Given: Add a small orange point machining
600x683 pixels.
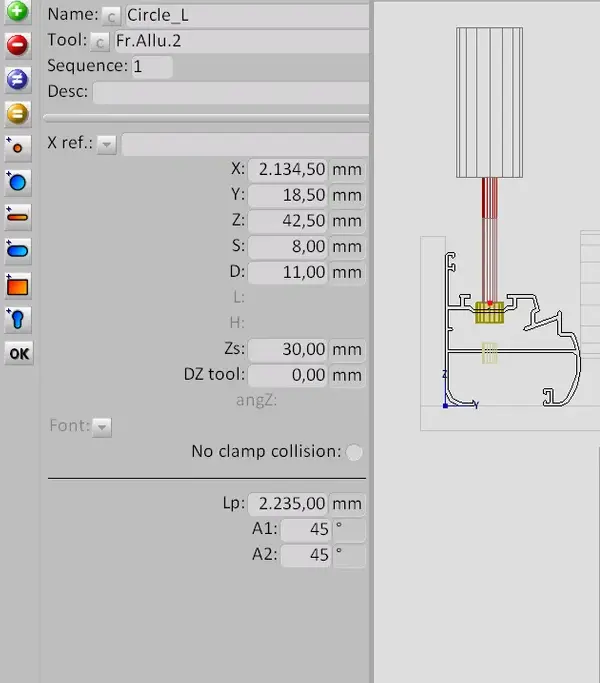Looking at the screenshot, I should tap(17, 148).
